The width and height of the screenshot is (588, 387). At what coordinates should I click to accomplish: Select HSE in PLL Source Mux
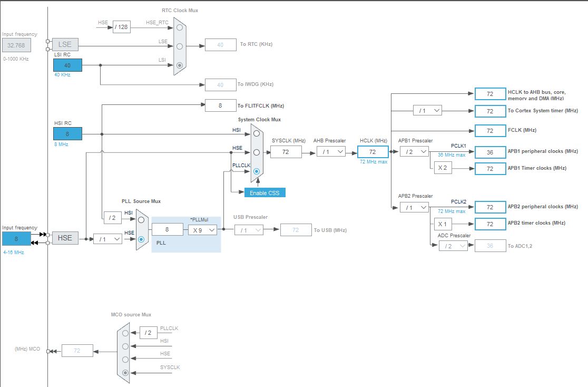[141, 239]
